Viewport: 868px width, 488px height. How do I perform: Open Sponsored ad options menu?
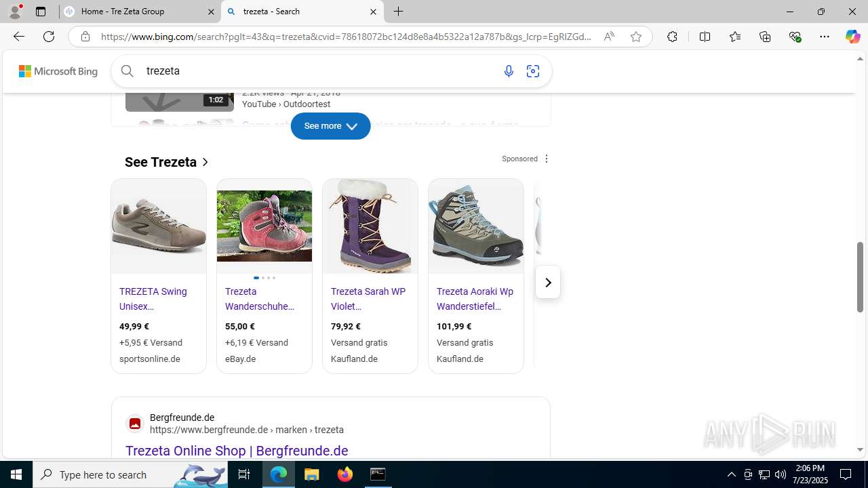coord(547,159)
